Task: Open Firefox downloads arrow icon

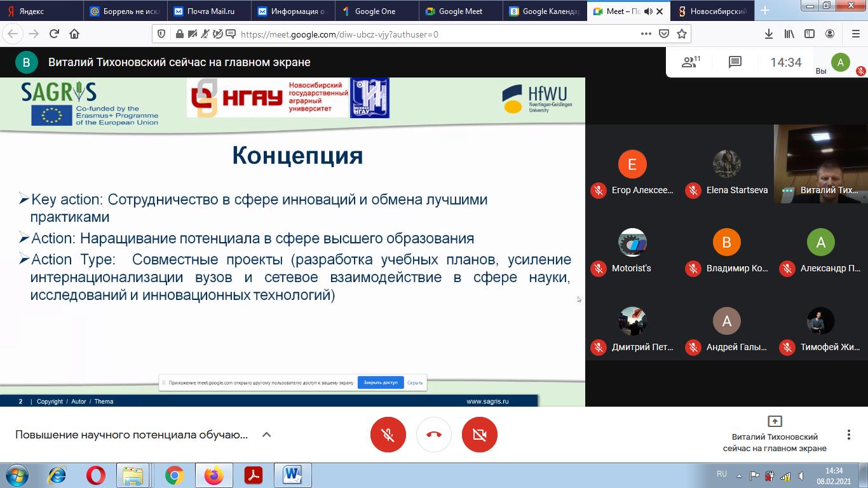Action: point(768,34)
